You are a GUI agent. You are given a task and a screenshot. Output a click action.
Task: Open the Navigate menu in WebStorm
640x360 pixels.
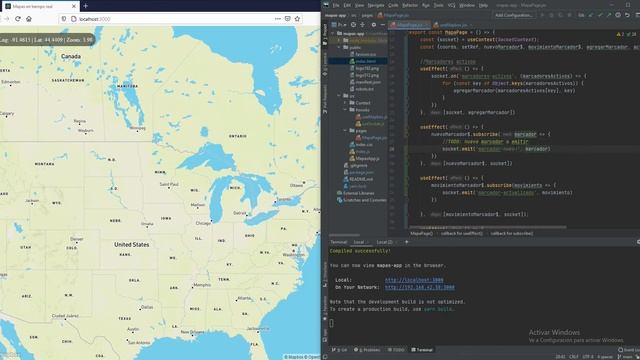376,5
